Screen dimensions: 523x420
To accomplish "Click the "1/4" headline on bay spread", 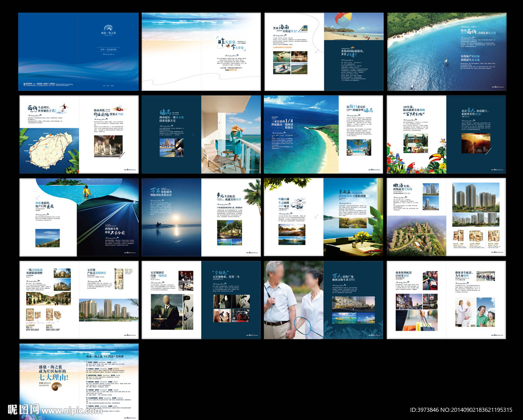I will pos(289,120).
